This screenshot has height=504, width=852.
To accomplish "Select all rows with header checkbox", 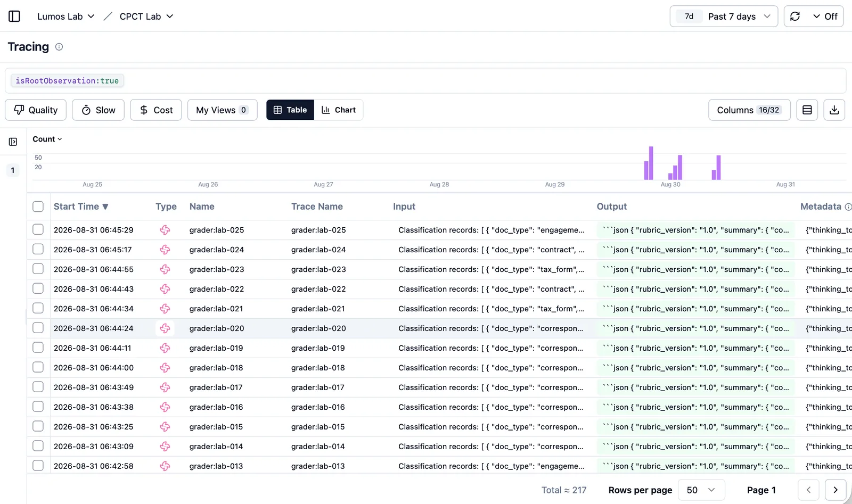I will [38, 206].
